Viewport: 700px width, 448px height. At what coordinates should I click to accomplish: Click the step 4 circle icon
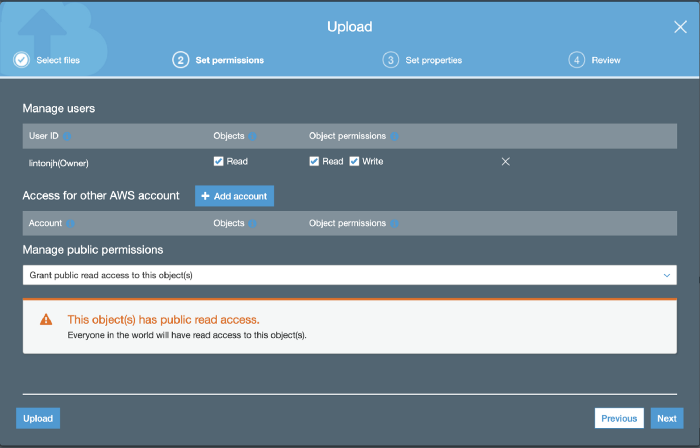pos(576,60)
